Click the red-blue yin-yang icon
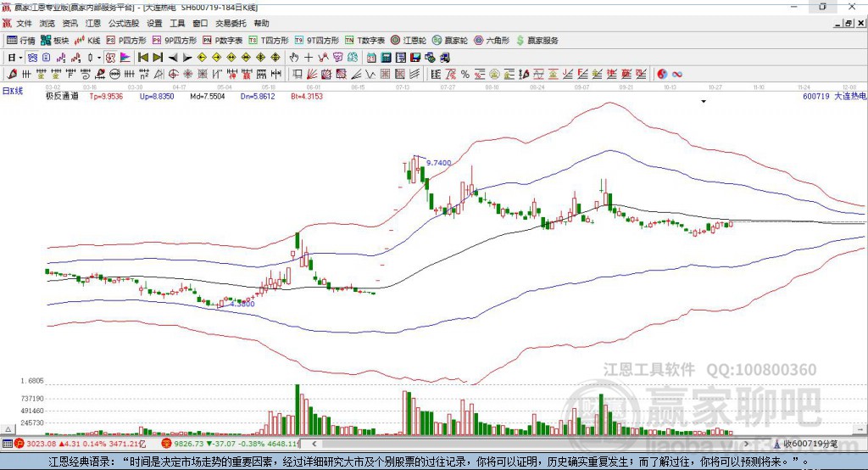The width and height of the screenshot is (868, 470). pos(662,75)
